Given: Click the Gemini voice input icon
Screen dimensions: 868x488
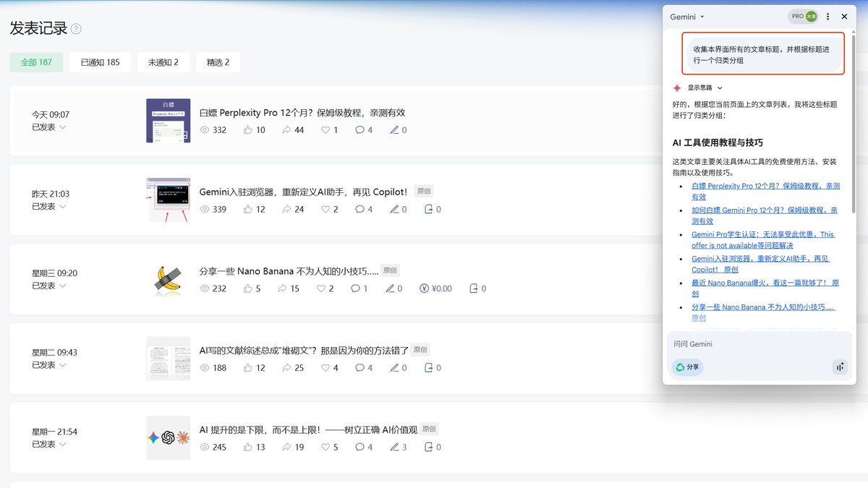Looking at the screenshot, I should click(840, 367).
